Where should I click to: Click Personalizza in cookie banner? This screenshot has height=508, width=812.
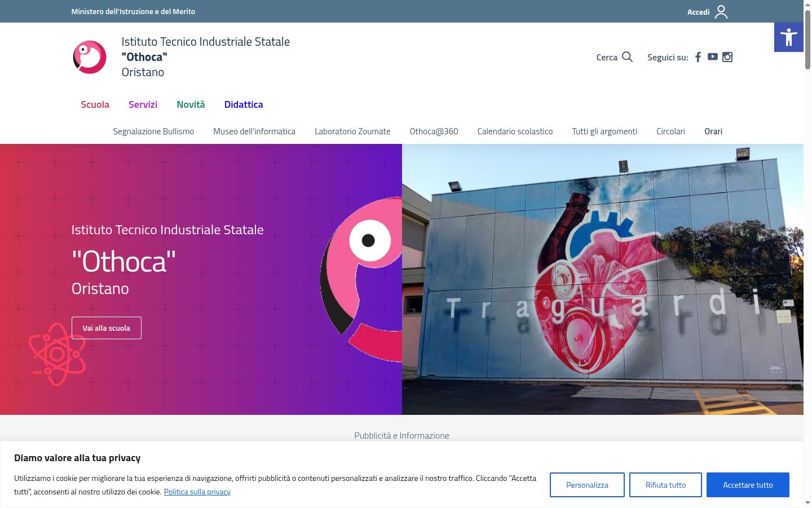point(587,485)
